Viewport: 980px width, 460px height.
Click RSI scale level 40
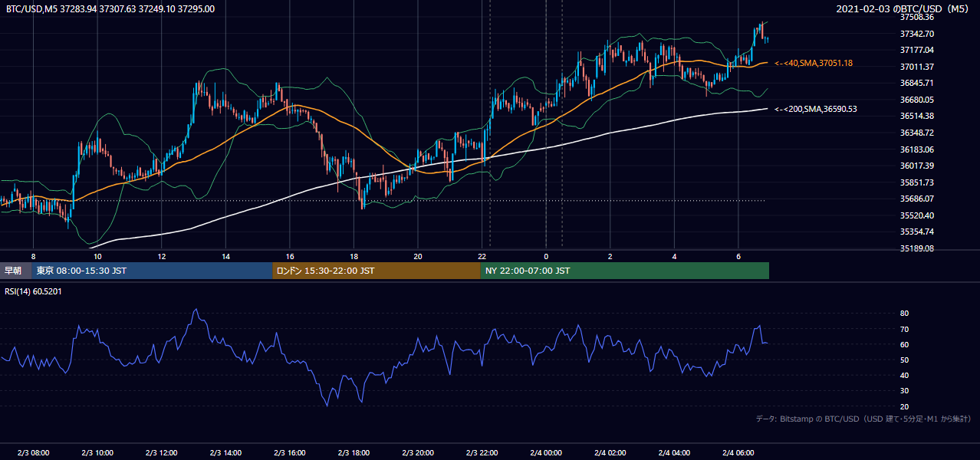pos(904,375)
